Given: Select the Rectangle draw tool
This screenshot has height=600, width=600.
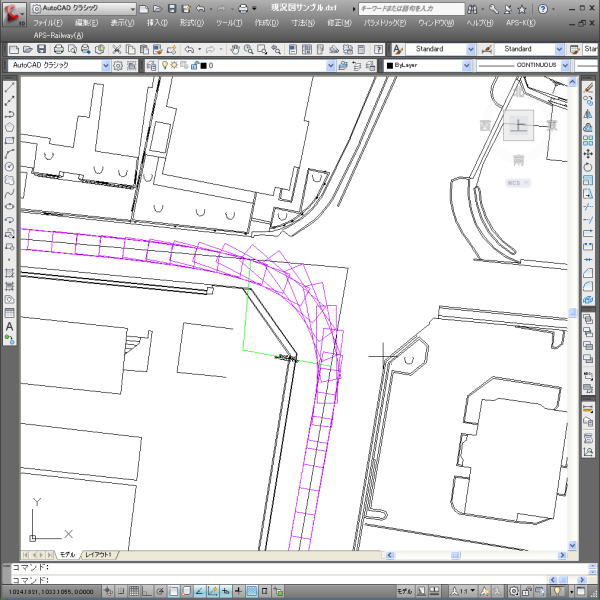Looking at the screenshot, I should pos(10,140).
